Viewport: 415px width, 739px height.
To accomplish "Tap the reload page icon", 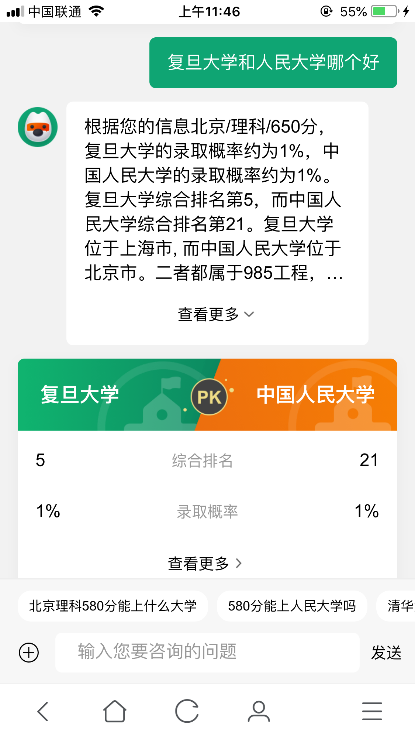I will click(187, 711).
